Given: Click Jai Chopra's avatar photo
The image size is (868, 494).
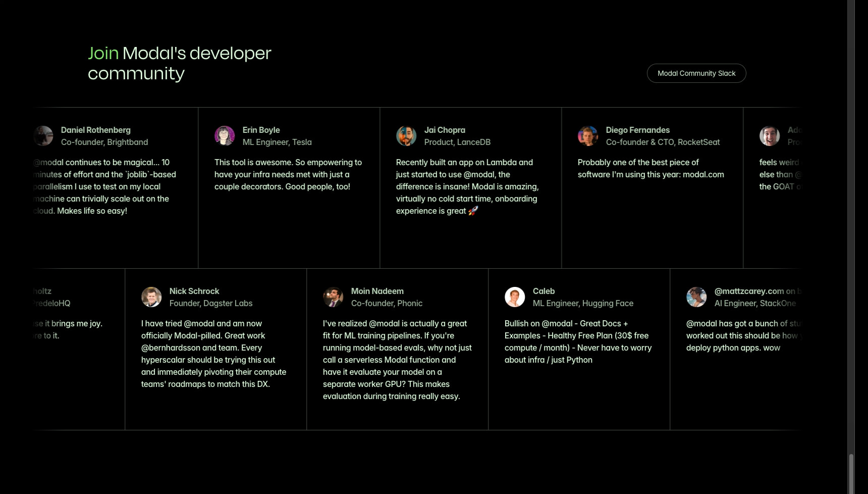Looking at the screenshot, I should point(406,136).
